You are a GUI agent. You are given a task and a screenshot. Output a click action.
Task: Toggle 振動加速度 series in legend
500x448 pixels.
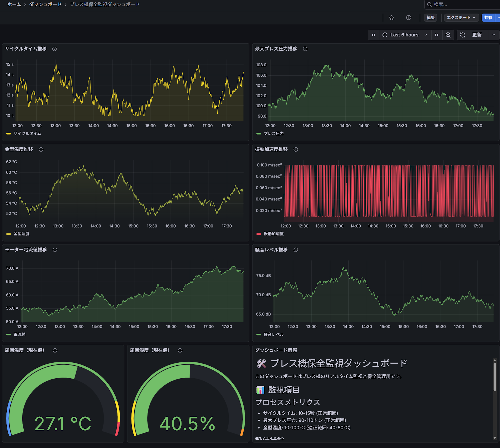click(273, 234)
